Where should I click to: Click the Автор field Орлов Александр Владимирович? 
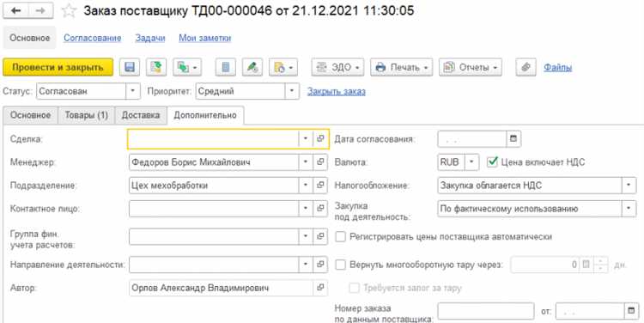(221, 288)
